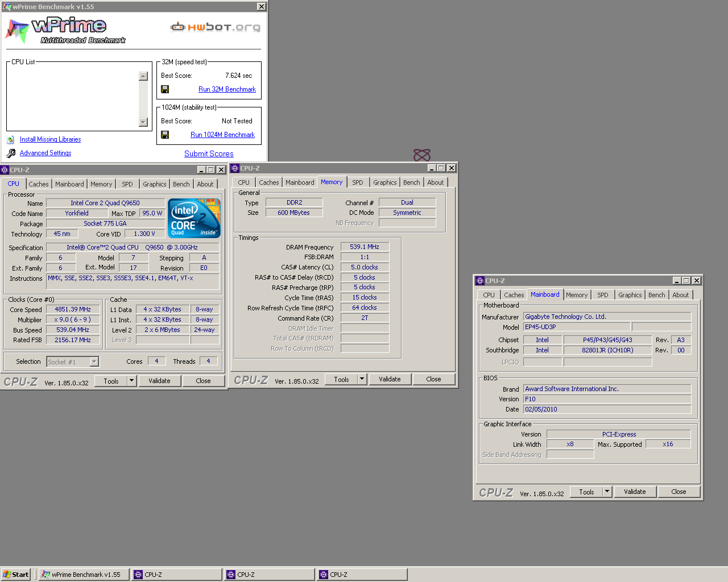Click the CPU Name field Intel Core 2 Quad Q9650
This screenshot has width=728, height=582.
click(x=105, y=203)
